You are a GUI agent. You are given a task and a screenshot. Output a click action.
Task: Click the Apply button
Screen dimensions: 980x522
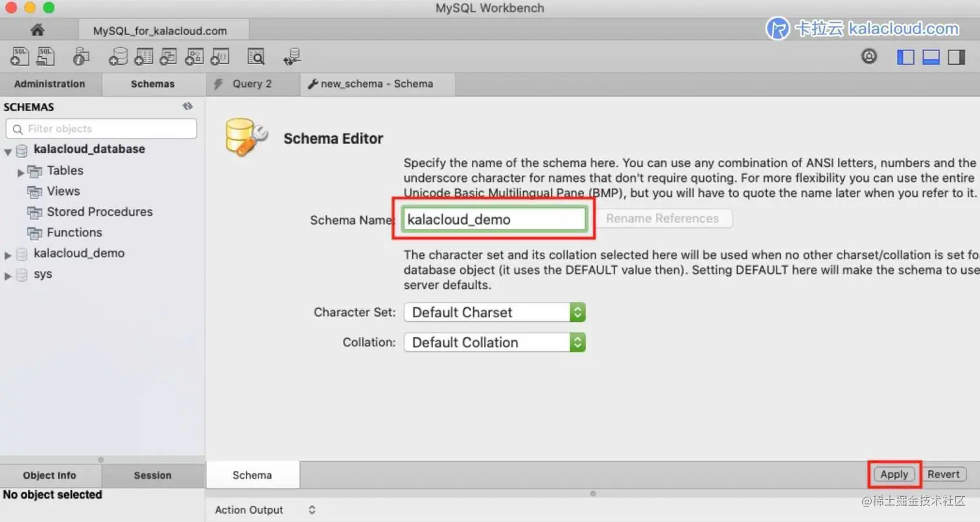pyautogui.click(x=894, y=474)
